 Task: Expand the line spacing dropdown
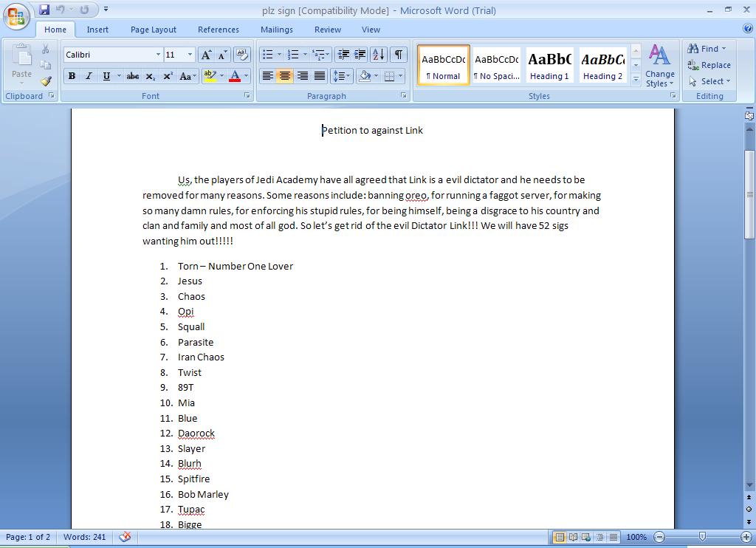tap(348, 76)
